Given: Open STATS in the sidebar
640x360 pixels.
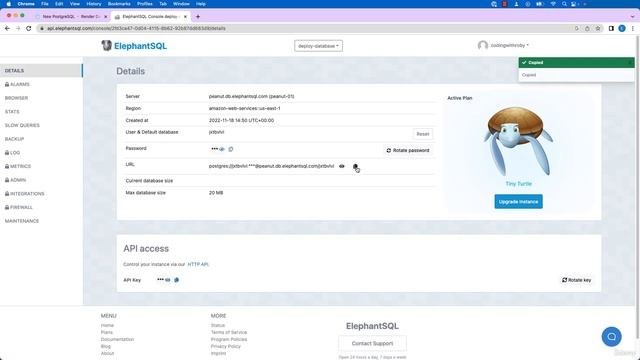Looking at the screenshot, I should (12, 112).
